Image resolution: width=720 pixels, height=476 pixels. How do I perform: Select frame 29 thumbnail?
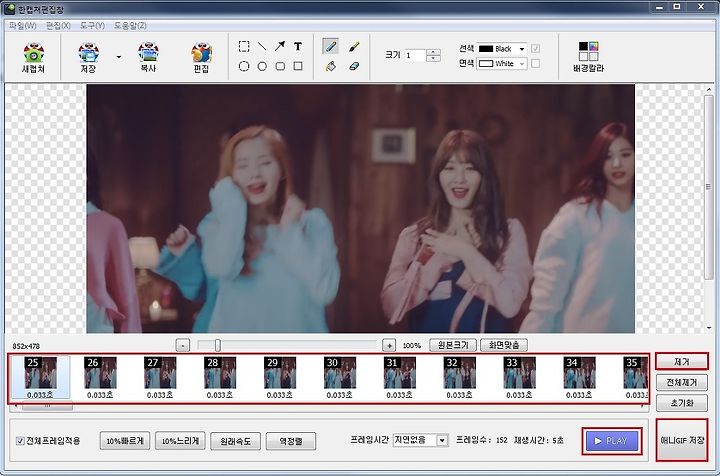point(280,377)
